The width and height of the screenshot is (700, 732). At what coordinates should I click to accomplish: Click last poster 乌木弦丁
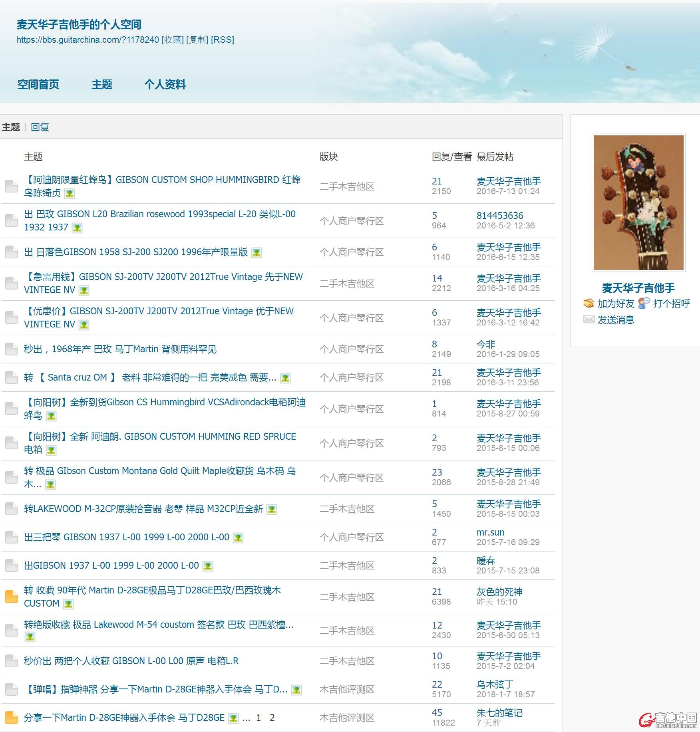[495, 684]
